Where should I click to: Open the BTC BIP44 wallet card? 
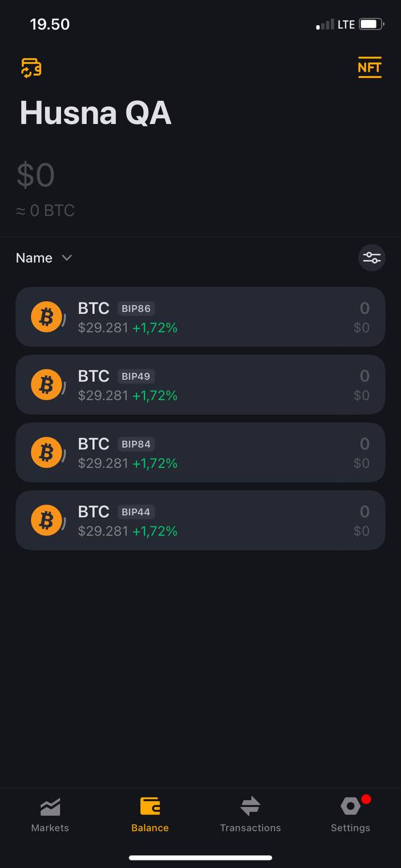(200, 520)
